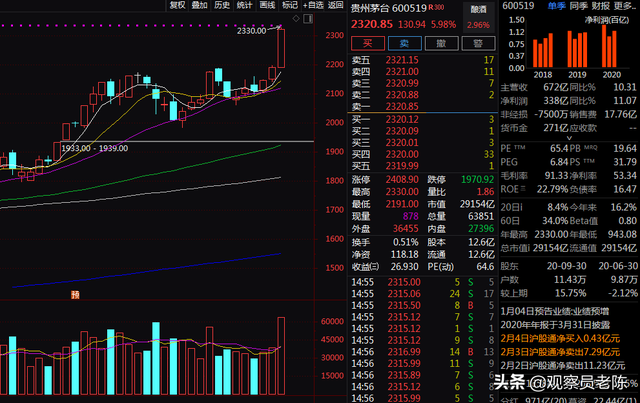Select the 买三 price 2320.01

pyautogui.click(x=402, y=142)
